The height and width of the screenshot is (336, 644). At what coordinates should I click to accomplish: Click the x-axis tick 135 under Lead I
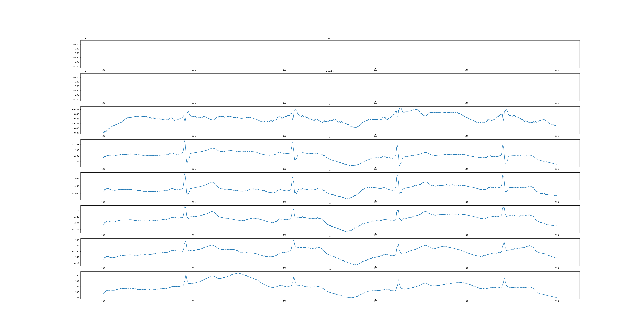pos(557,70)
